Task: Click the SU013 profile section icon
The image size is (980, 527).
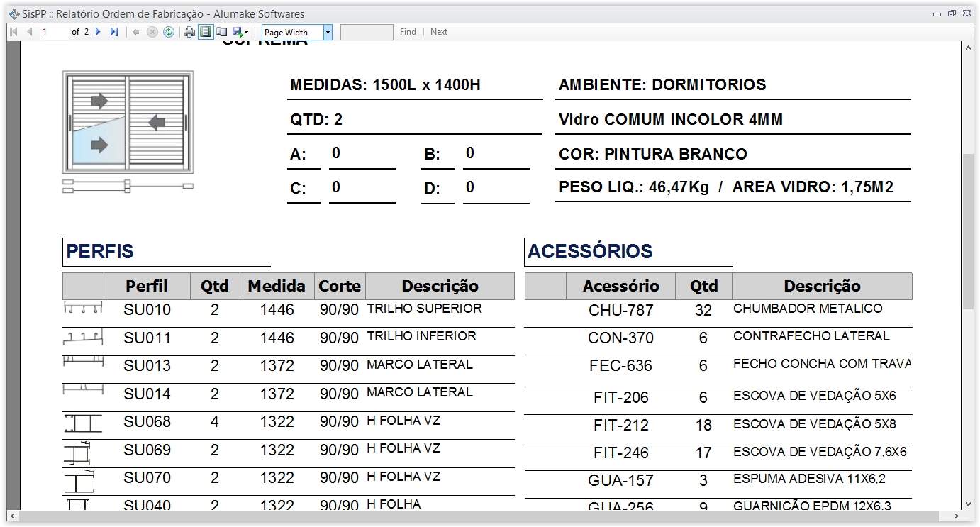Action: (x=83, y=362)
